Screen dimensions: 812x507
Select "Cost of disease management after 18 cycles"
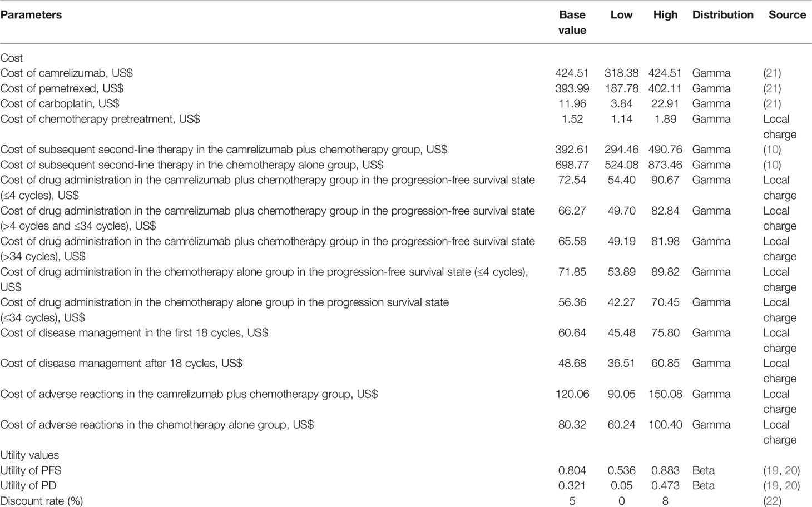[x=108, y=364]
